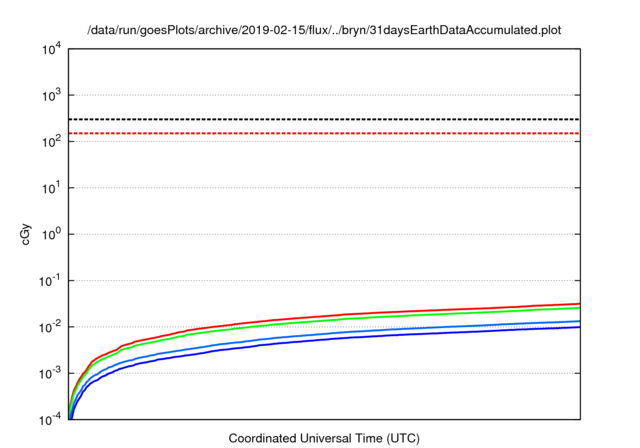
Task: Click the light blue accumulated dose curve
Action: (347, 332)
